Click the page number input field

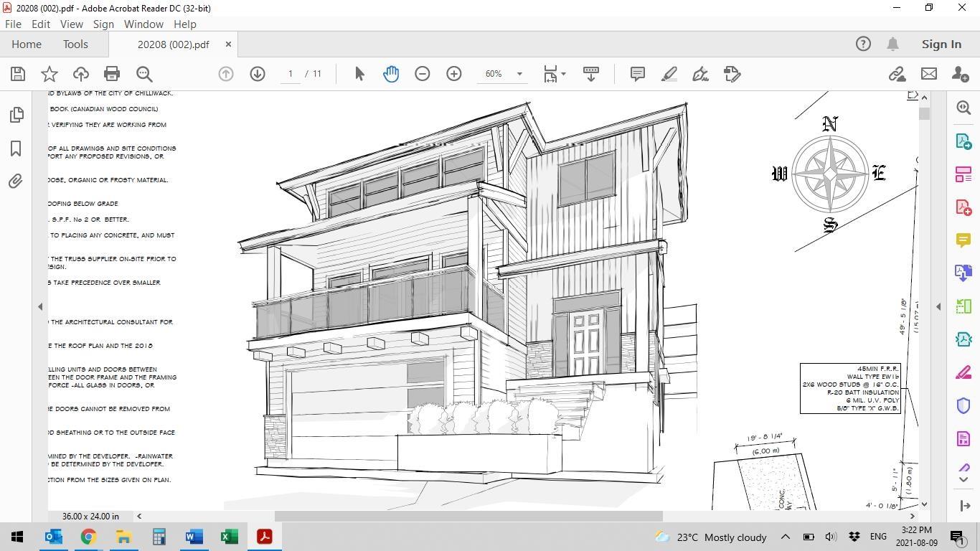pyautogui.click(x=291, y=74)
